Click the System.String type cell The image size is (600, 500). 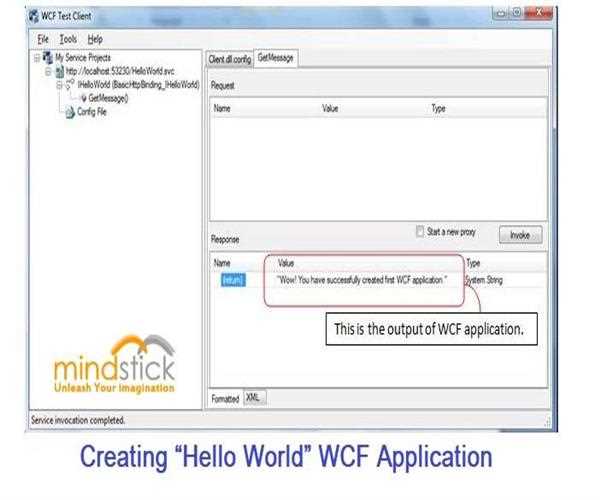click(484, 280)
